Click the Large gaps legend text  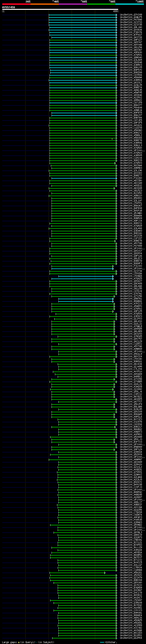(28, 642)
